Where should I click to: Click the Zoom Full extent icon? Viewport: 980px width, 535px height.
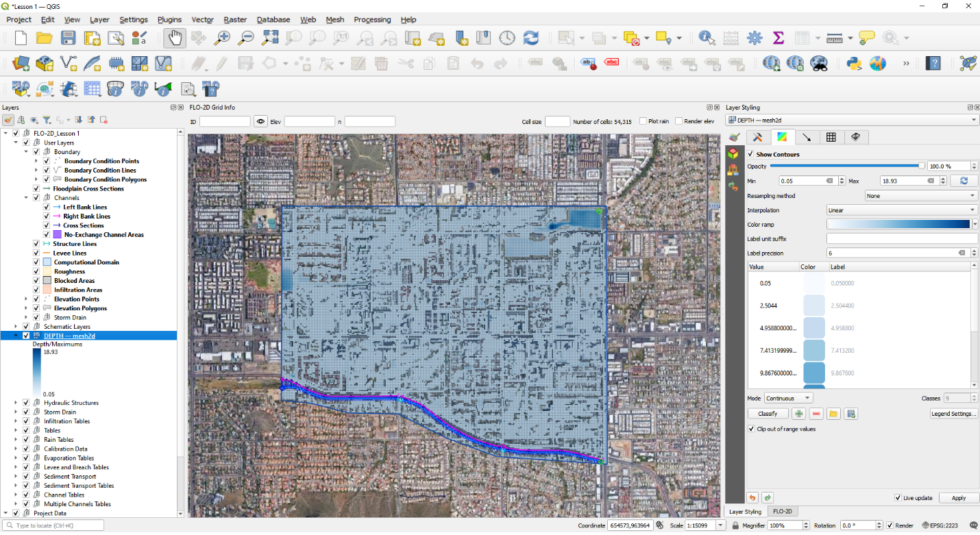point(270,38)
